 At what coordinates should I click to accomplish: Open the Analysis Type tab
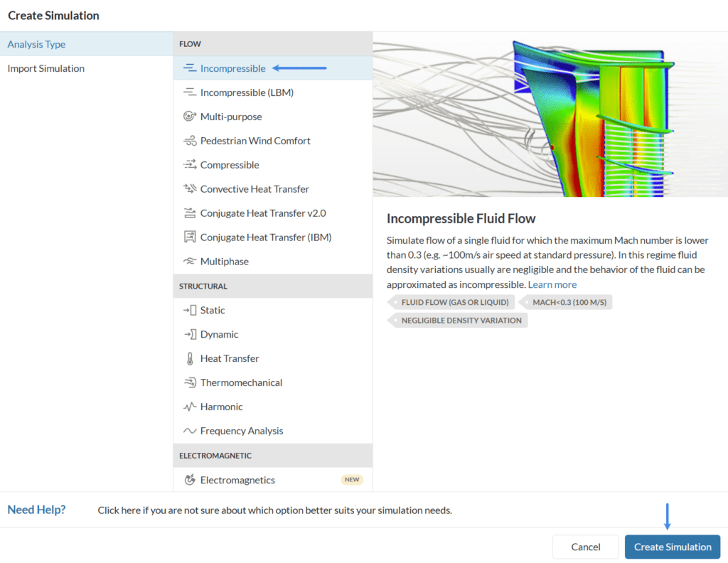[x=36, y=43]
